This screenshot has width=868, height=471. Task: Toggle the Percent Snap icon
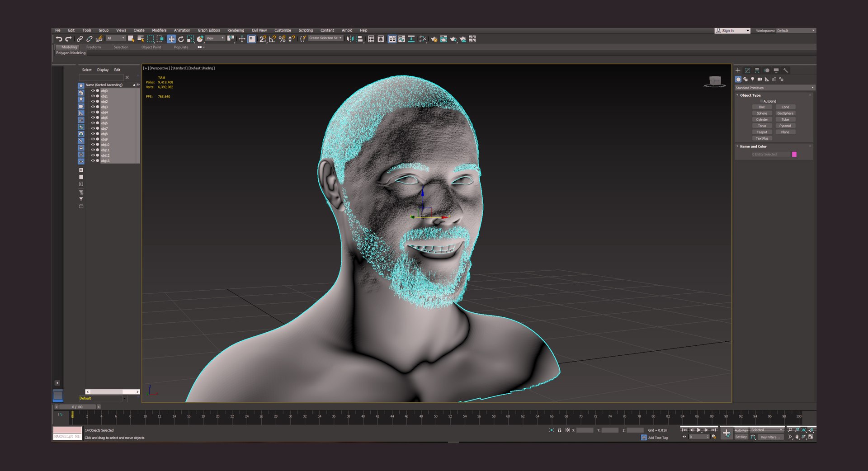pos(282,39)
